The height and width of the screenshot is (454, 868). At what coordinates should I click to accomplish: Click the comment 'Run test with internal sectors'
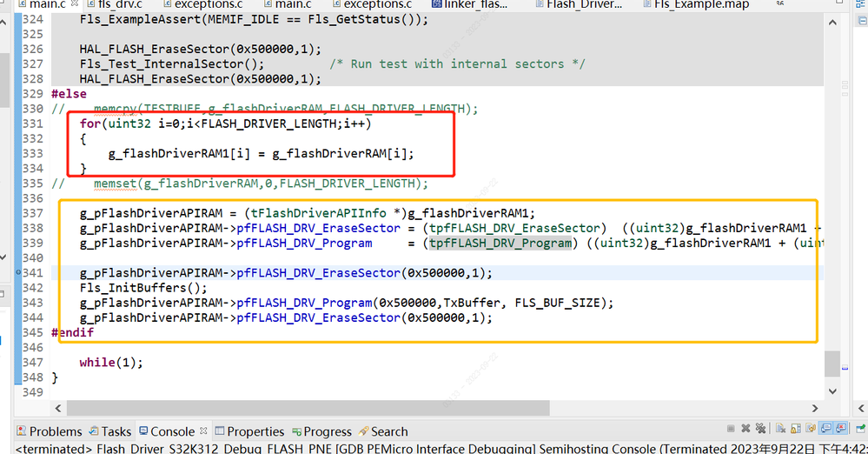(457, 63)
